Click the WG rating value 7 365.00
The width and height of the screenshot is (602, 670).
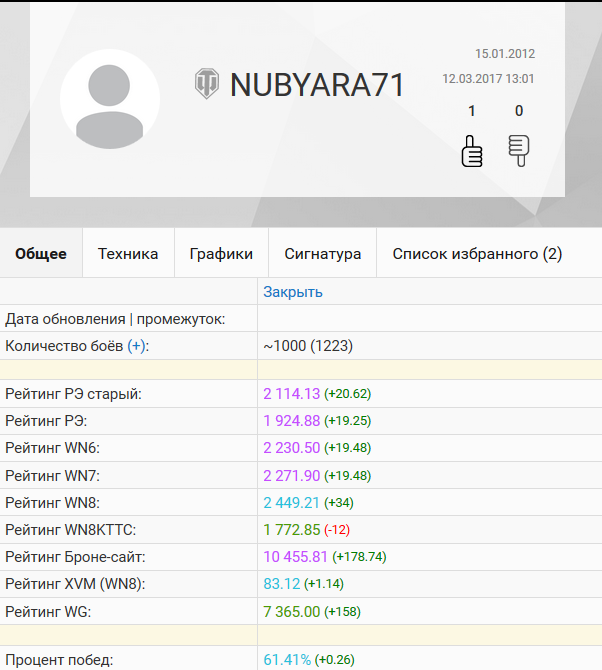[291, 611]
